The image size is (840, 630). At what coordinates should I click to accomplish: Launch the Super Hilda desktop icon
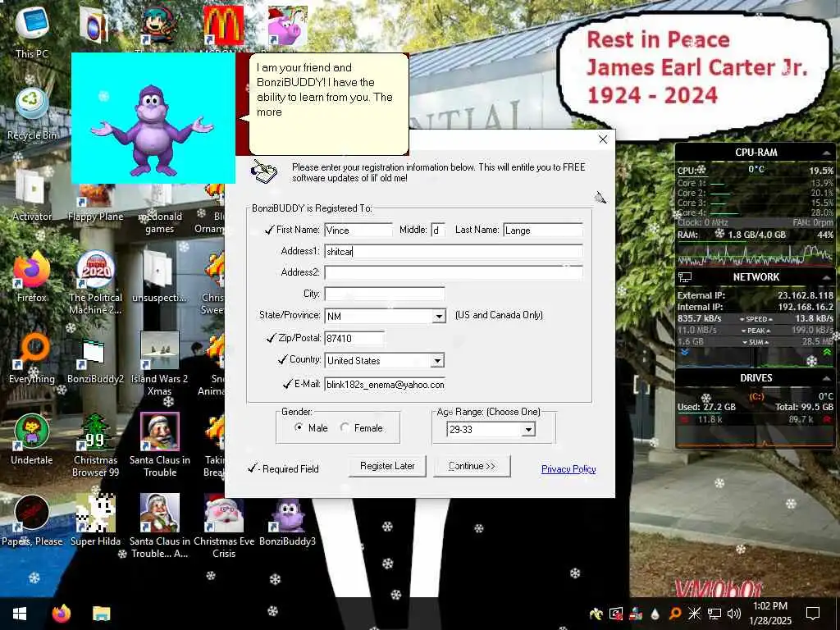[95, 521]
